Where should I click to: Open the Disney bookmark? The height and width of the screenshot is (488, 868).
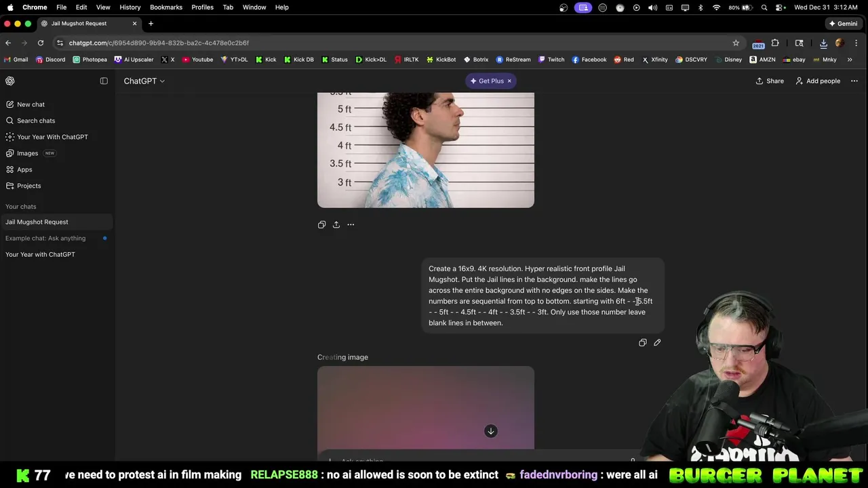click(x=728, y=60)
